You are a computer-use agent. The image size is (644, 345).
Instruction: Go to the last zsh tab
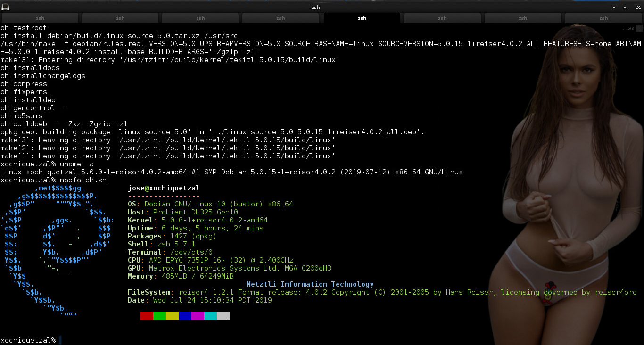point(603,18)
